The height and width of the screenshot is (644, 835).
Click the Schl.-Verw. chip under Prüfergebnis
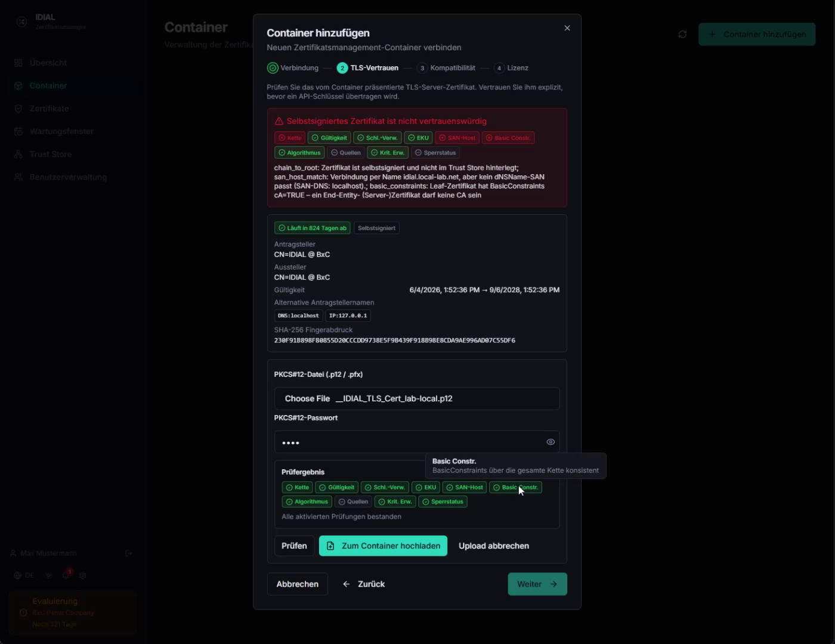pos(385,487)
